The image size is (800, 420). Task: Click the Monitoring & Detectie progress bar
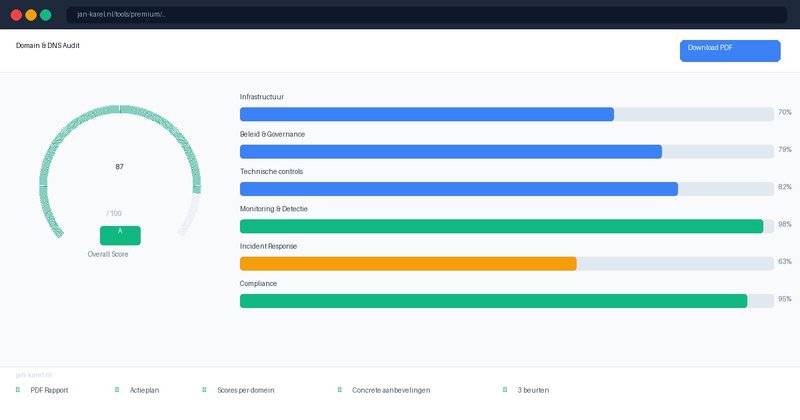pyautogui.click(x=507, y=226)
